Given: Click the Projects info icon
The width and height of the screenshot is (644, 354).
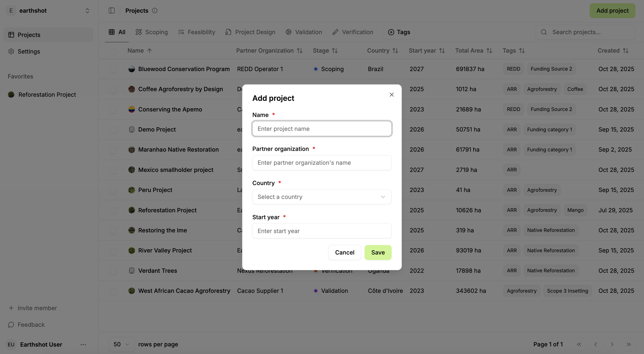Looking at the screenshot, I should point(155,10).
